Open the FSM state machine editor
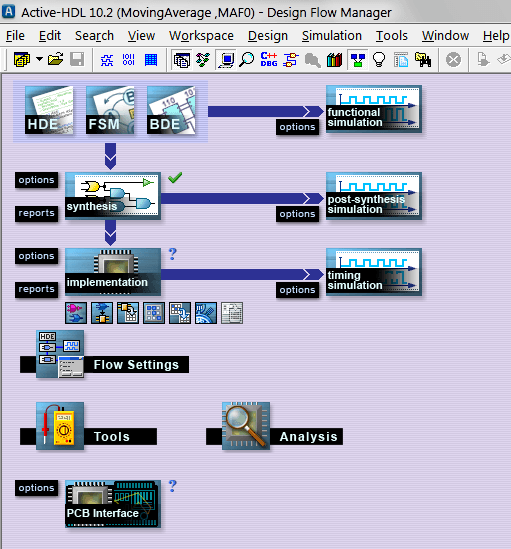The height and width of the screenshot is (549, 511). coord(110,110)
